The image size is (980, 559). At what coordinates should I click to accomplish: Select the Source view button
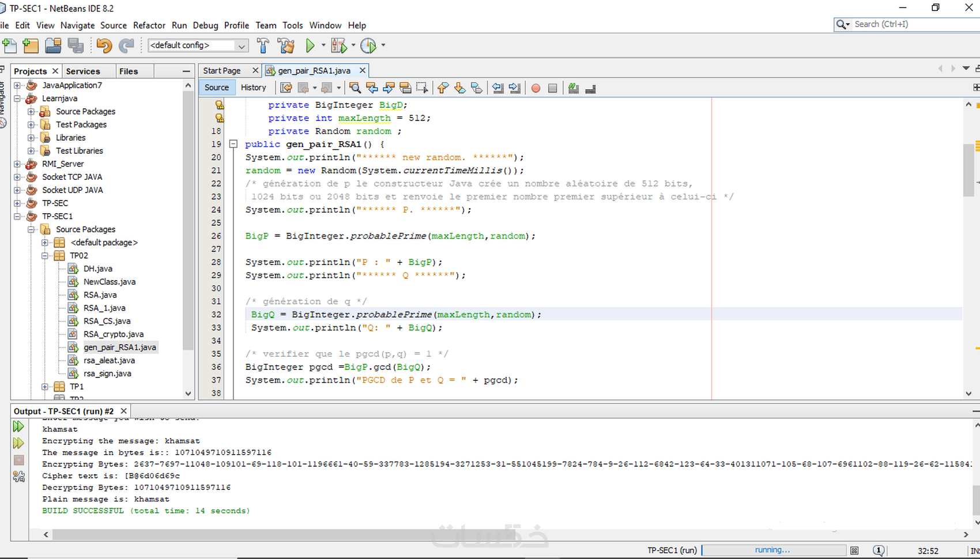click(217, 88)
